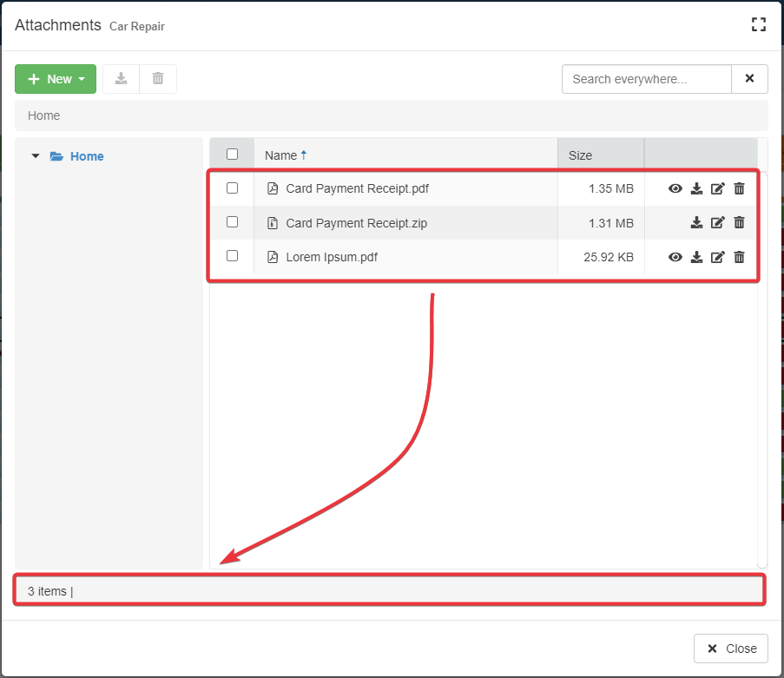Sort files by Size column header
This screenshot has height=678, width=784.
(580, 155)
